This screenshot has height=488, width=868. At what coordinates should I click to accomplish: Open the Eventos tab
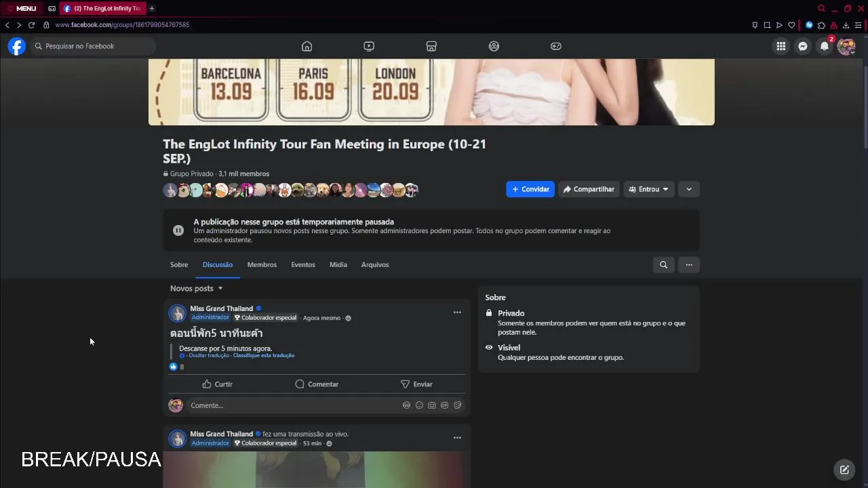pyautogui.click(x=303, y=265)
